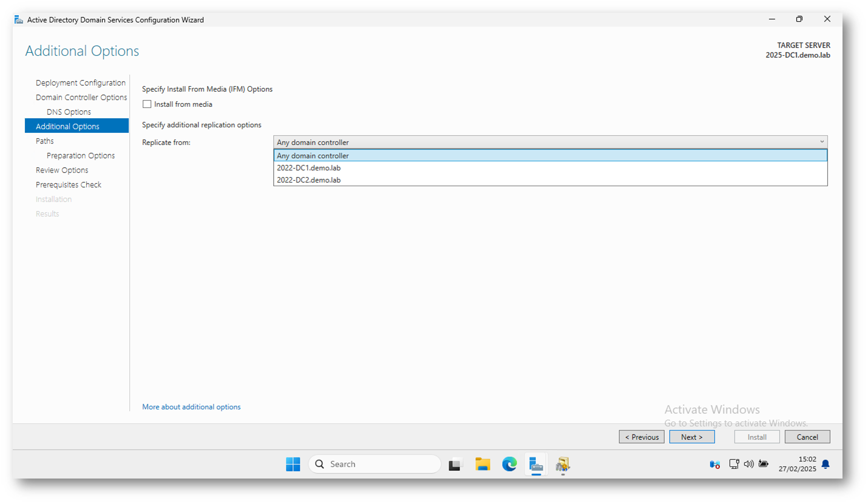Choose 2022-DC2.demo.lab as replication source
This screenshot has height=504, width=868.
(551, 180)
